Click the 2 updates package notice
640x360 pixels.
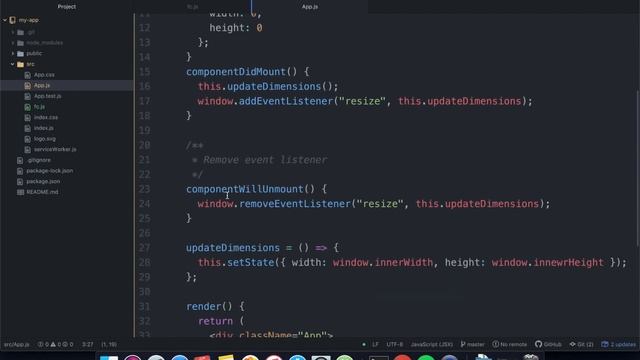[x=619, y=344]
